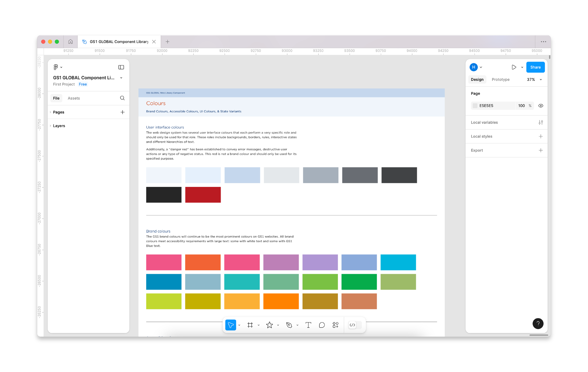Viewport: 588px width, 372px height.
Task: Click the blue Share button
Action: click(x=535, y=67)
